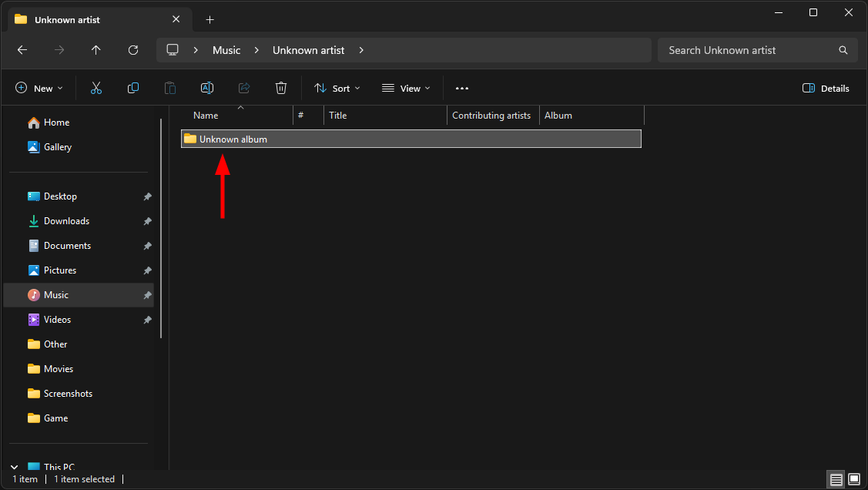Refresh the current folder view
This screenshot has height=490, width=868.
(133, 50)
